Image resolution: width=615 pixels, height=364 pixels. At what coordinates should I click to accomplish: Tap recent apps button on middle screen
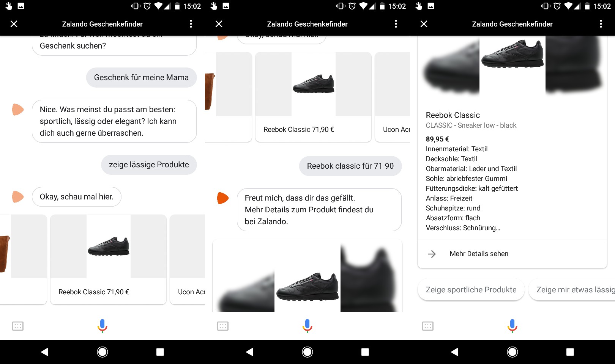point(365,352)
